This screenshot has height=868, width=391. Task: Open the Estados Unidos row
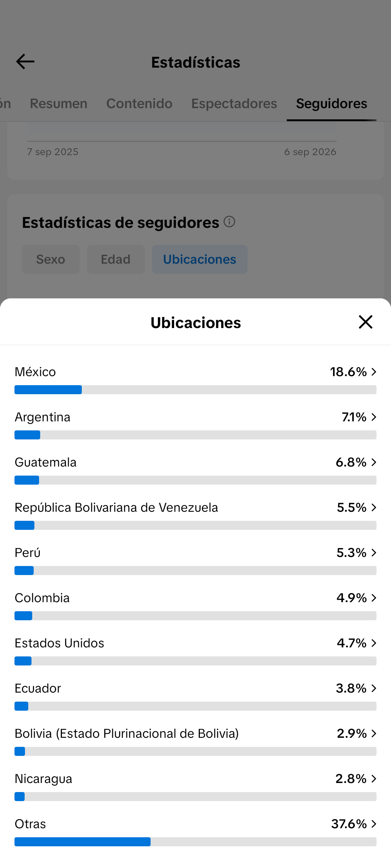tap(195, 652)
